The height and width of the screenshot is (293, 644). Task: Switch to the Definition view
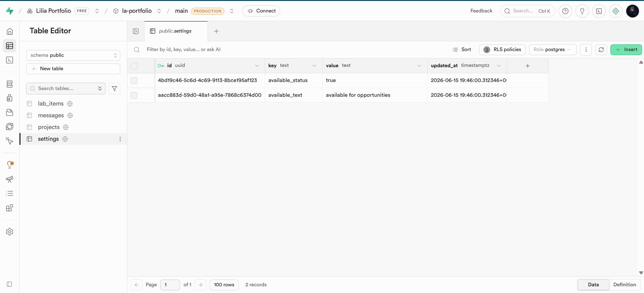625,285
